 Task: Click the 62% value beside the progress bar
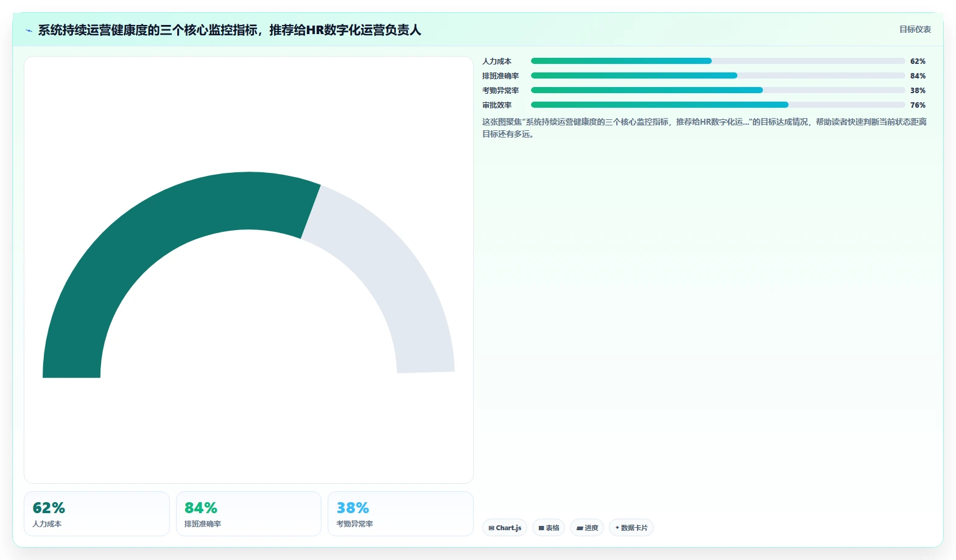click(918, 61)
